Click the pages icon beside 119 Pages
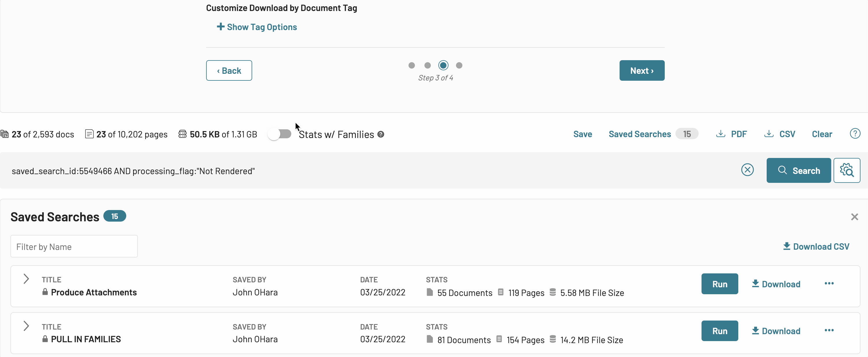The height and width of the screenshot is (357, 868). (501, 292)
